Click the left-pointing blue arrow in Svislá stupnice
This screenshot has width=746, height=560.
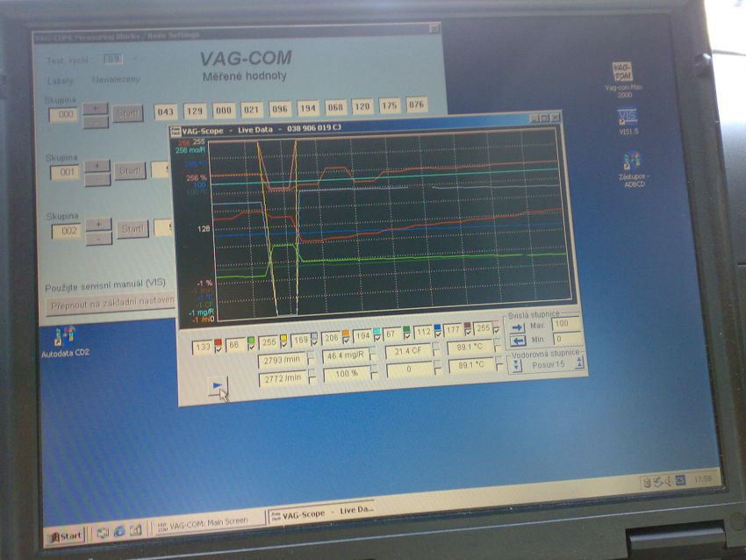click(518, 341)
